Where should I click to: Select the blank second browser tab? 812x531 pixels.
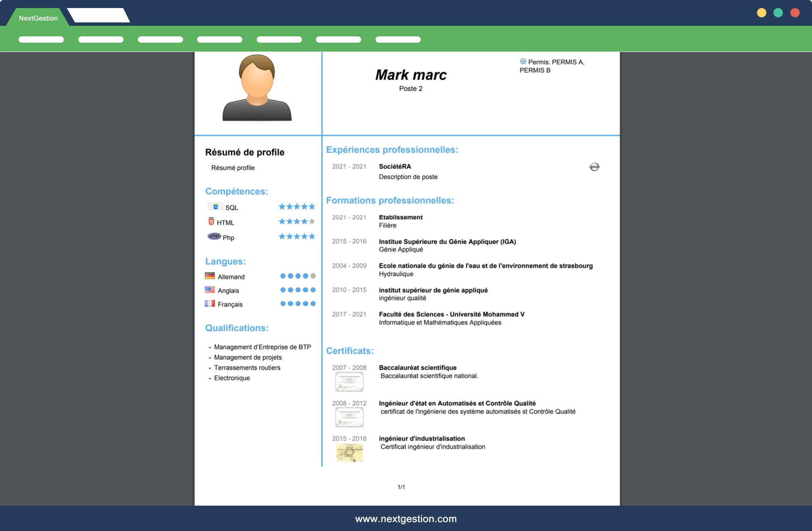[x=99, y=16]
